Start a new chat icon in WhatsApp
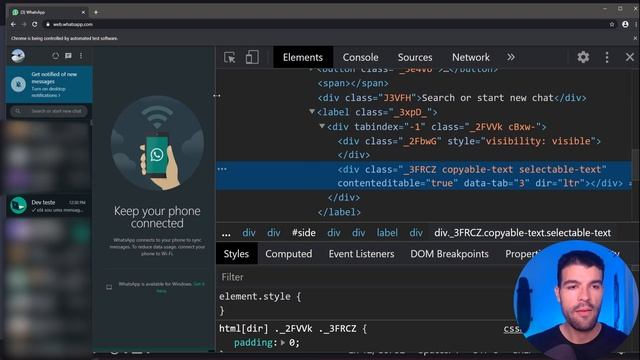 68,56
